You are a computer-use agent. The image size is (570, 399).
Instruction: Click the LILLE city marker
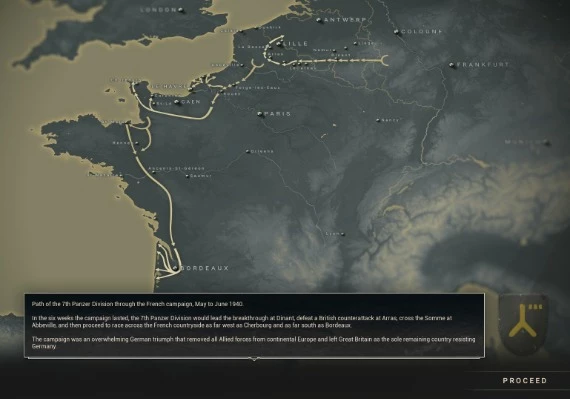pyautogui.click(x=279, y=44)
